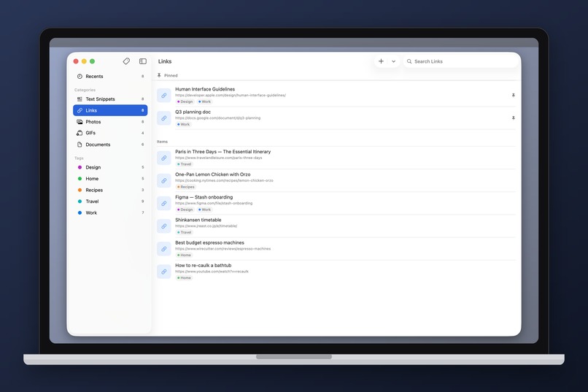
Task: Click link icon of re-caulk bathtub item
Action: 164,272
